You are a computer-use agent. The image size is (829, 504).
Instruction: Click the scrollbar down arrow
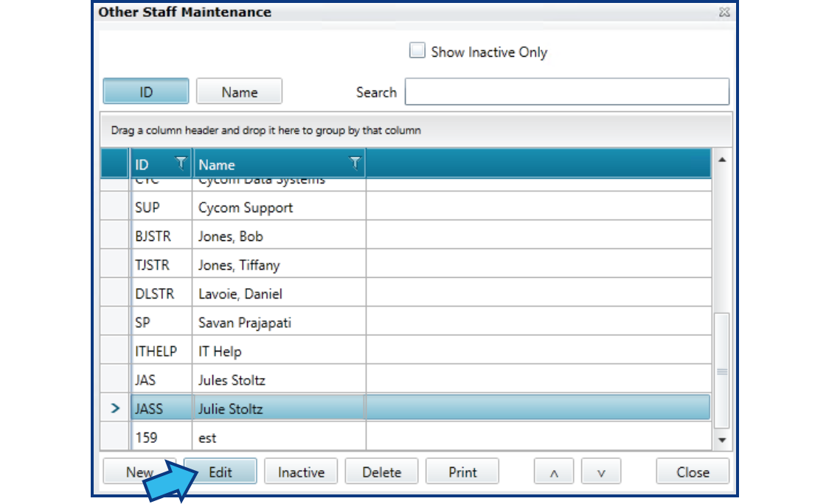click(x=721, y=440)
